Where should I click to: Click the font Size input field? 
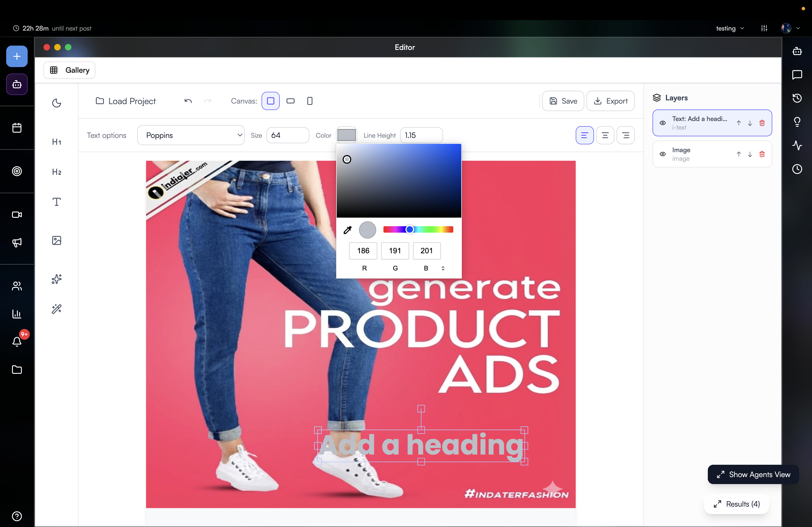point(287,135)
